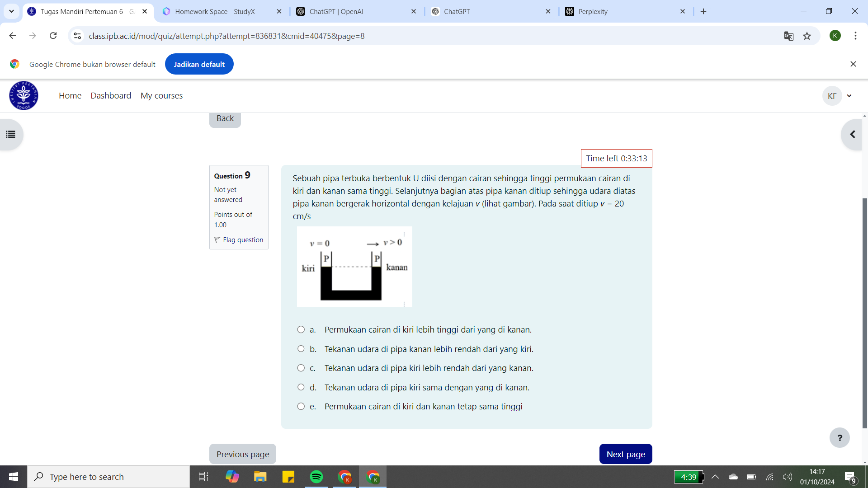Click the Bookmark star icon in address bar
868x488 pixels.
[x=806, y=36]
